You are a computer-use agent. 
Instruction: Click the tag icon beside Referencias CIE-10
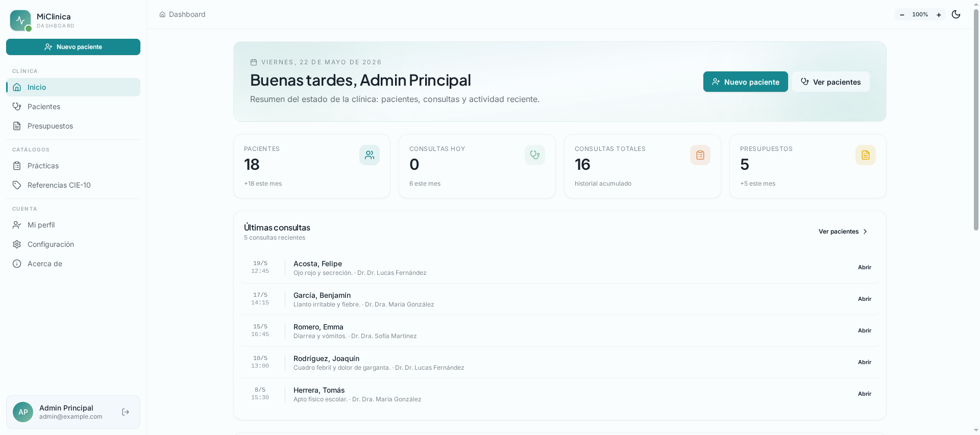[17, 185]
